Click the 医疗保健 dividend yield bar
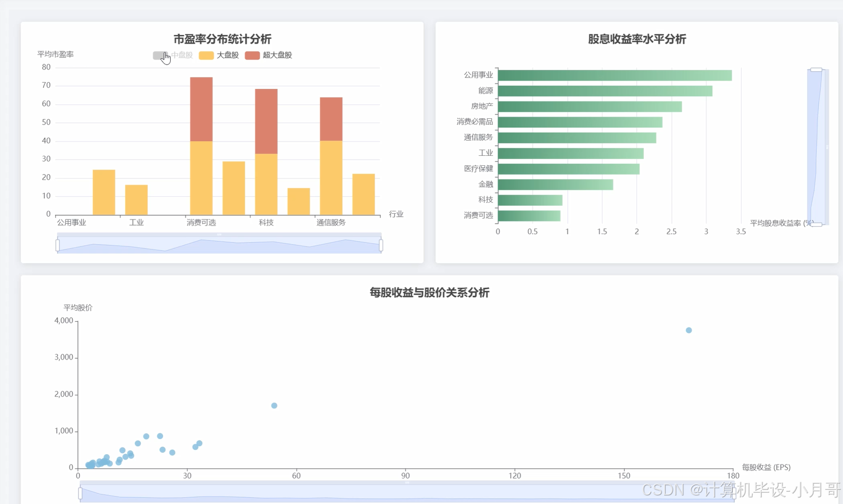The height and width of the screenshot is (504, 843). (x=569, y=169)
